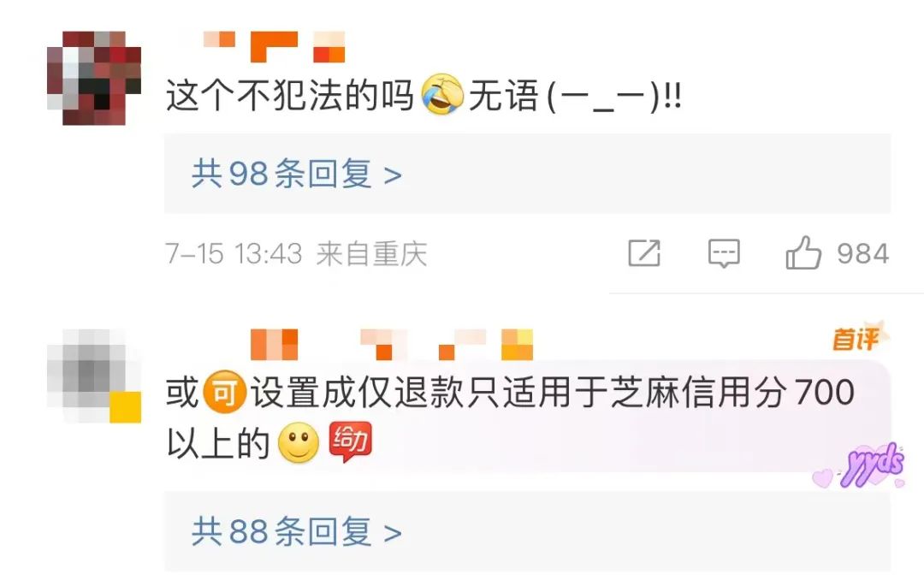Like the comment with 984 thumbs-up
Image resolution: width=924 pixels, height=586 pixels.
(x=803, y=252)
